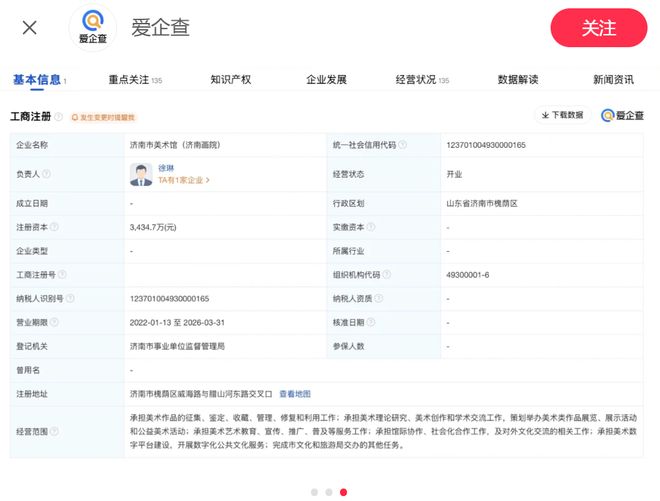
Task: Switch to the 重点关注 tab
Action: pyautogui.click(x=129, y=79)
